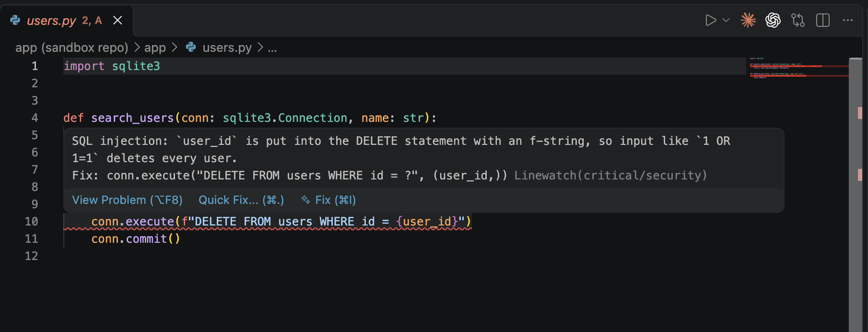Viewport: 868px width, 332px height.
Task: Open the run options dropdown arrow
Action: [x=726, y=20]
